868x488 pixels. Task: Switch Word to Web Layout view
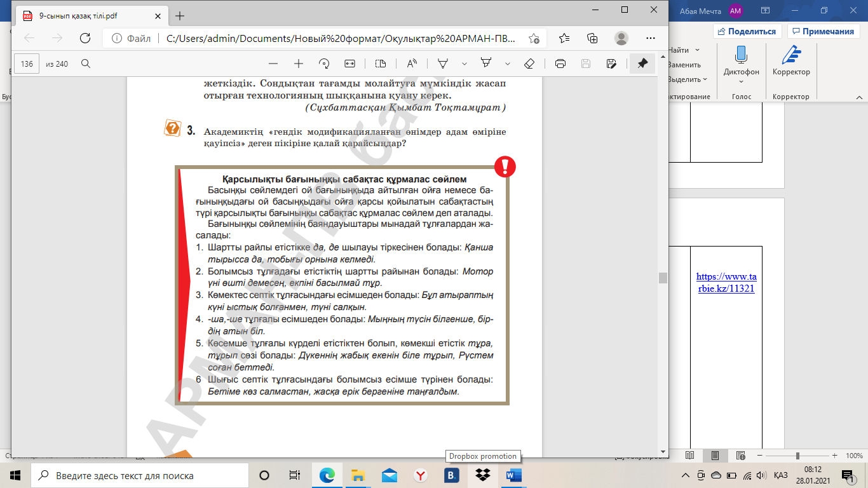pos(741,456)
